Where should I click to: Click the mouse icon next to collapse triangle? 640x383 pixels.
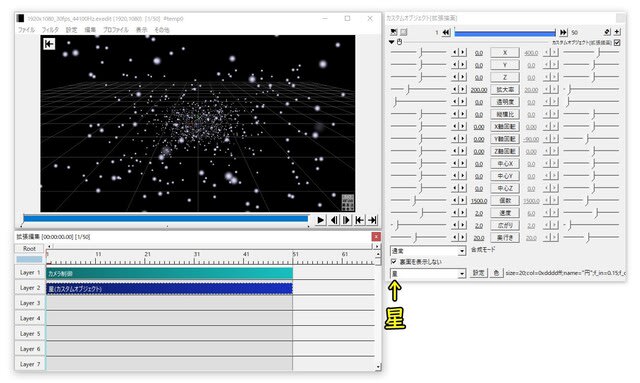point(400,42)
